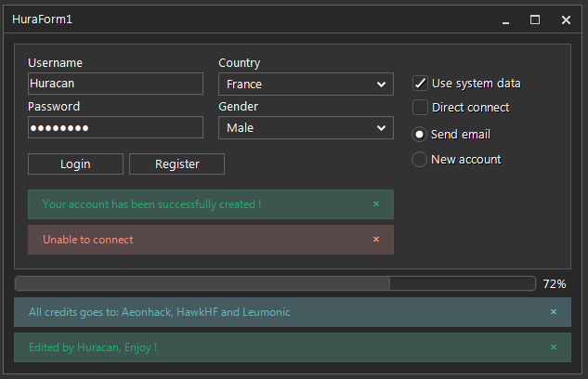Viewport: 588px width, 379px height.
Task: Click the progress bar at 72%
Action: click(x=275, y=283)
